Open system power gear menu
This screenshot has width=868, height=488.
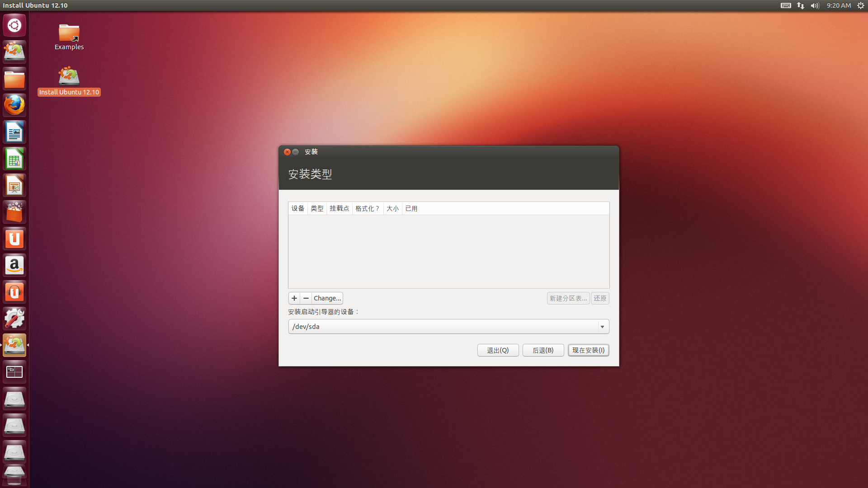point(861,5)
